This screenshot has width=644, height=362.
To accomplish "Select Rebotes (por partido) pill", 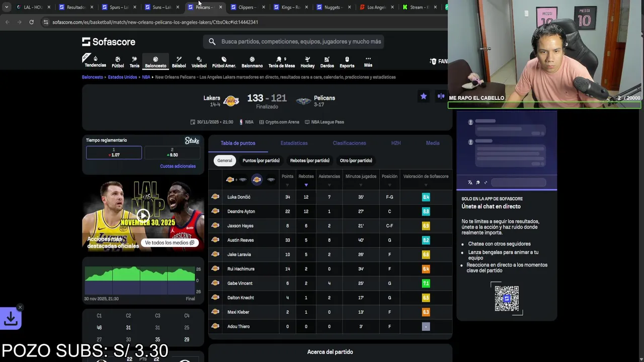I will pyautogui.click(x=309, y=160).
